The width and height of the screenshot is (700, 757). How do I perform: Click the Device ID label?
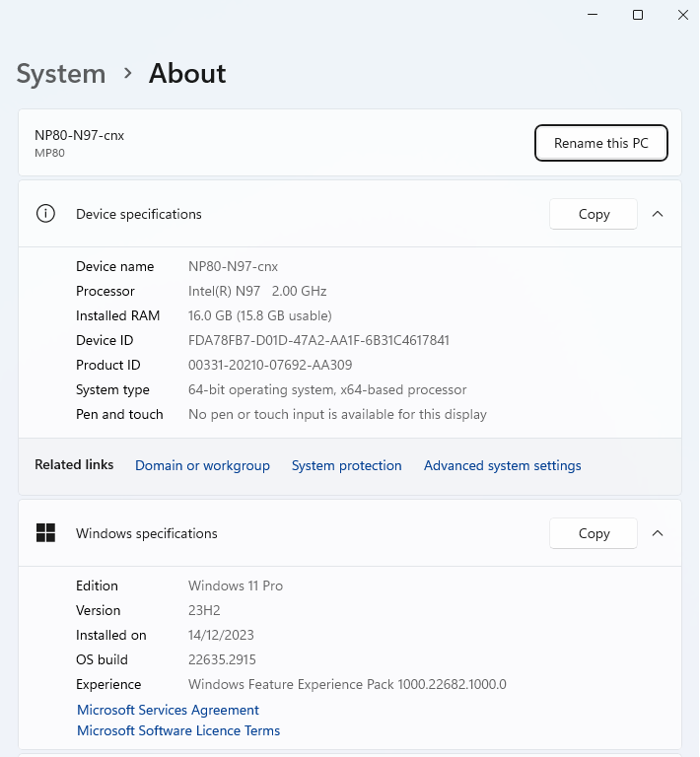(105, 340)
